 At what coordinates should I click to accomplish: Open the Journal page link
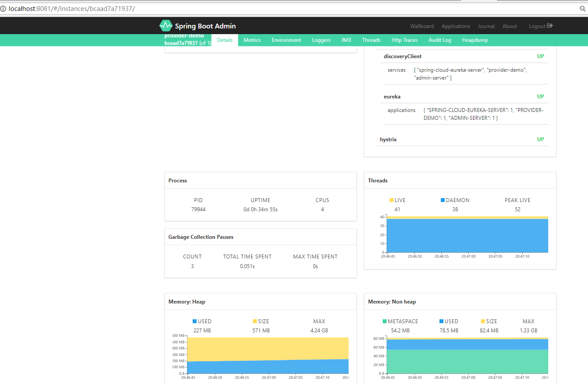tap(486, 26)
